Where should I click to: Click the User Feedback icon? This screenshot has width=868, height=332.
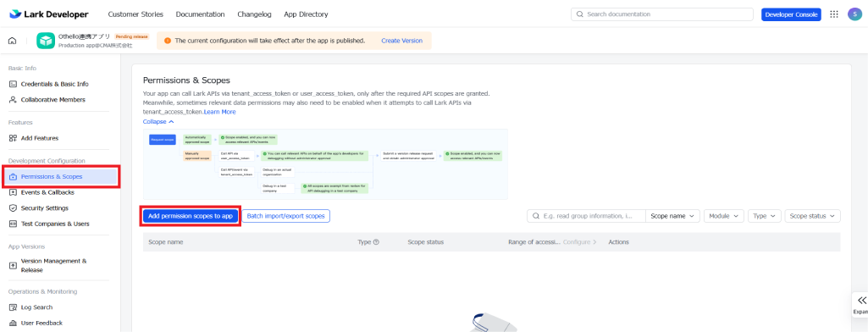[14, 323]
